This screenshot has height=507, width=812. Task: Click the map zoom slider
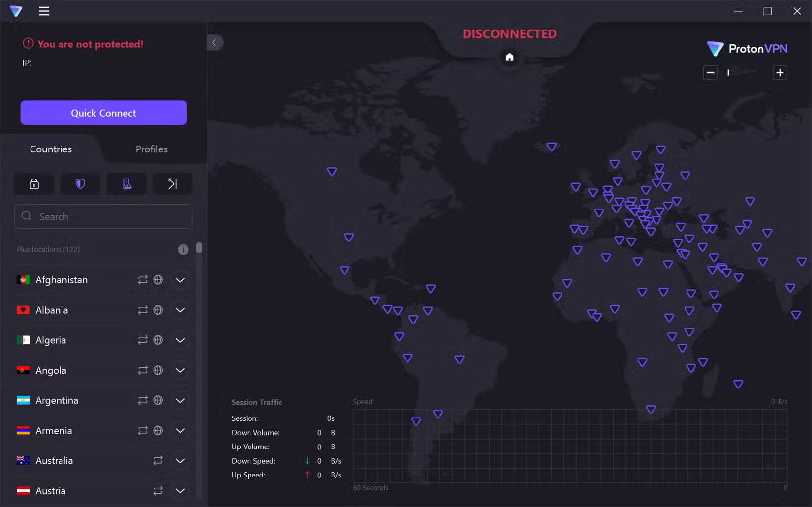point(745,73)
